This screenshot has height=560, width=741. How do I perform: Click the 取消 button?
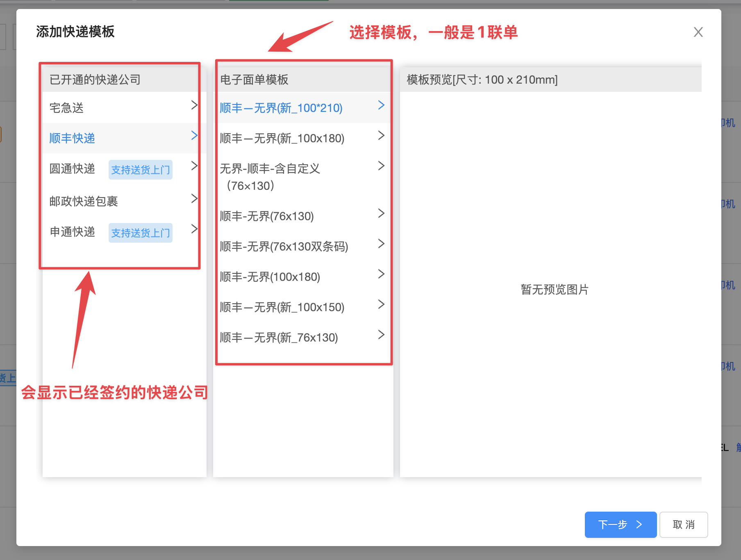pos(683,524)
